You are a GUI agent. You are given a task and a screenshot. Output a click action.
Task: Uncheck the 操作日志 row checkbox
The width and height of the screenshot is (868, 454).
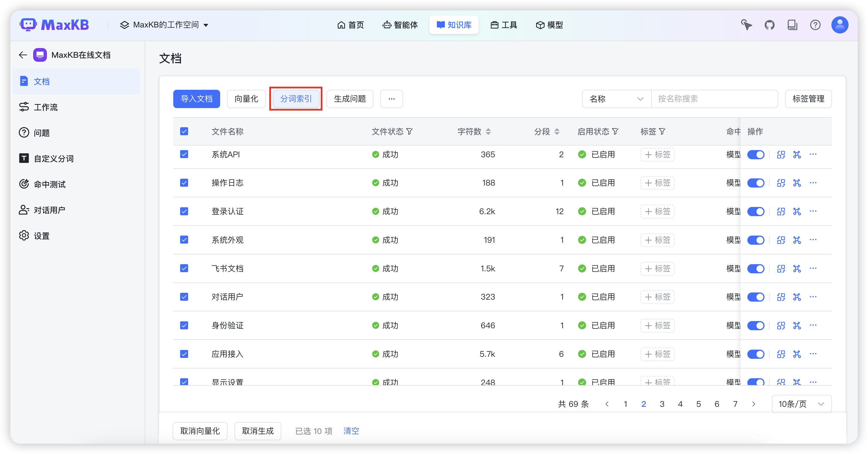[184, 183]
